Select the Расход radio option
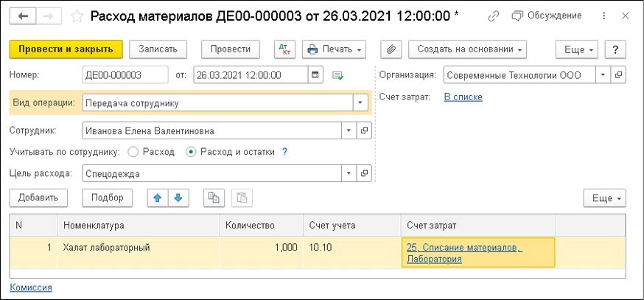This screenshot has height=300, width=644. (133, 152)
